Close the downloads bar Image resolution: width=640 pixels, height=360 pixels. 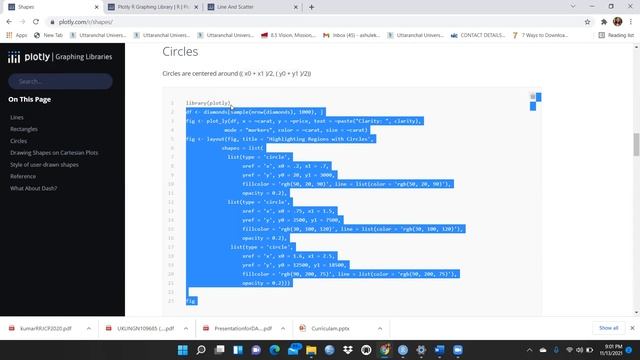[632, 328]
